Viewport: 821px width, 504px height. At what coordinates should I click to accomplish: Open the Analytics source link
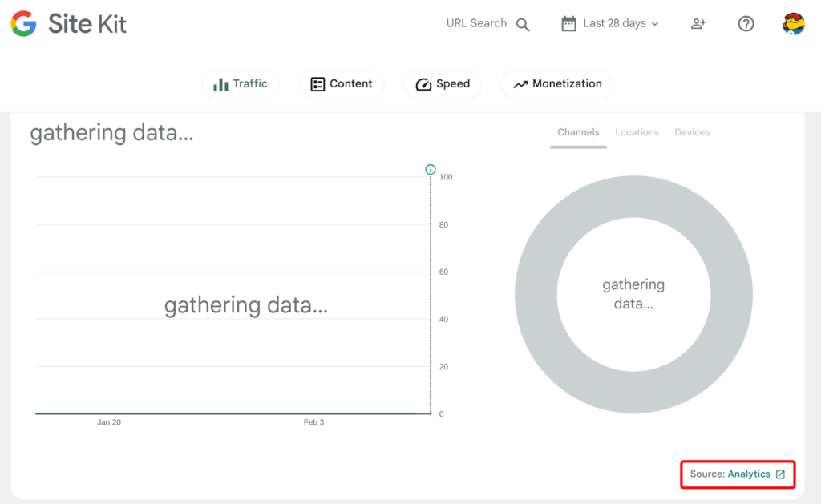(749, 474)
